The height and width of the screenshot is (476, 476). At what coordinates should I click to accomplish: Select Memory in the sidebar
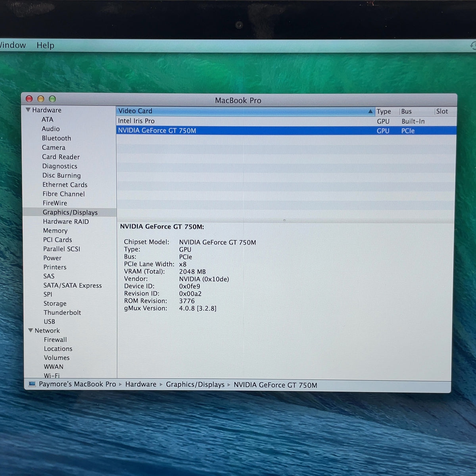pos(55,230)
